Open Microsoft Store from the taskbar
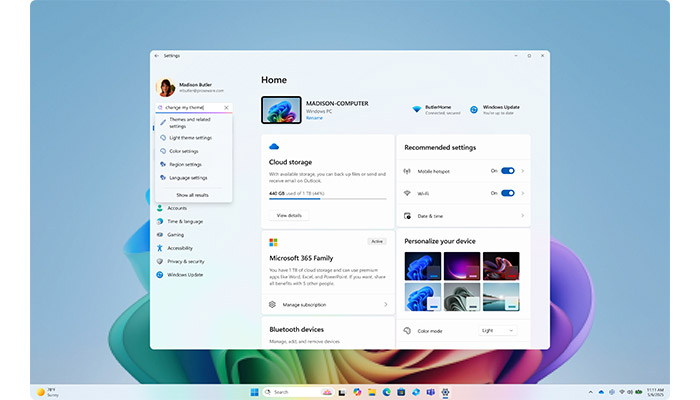Viewport: 700px width, 400px height. (x=401, y=392)
